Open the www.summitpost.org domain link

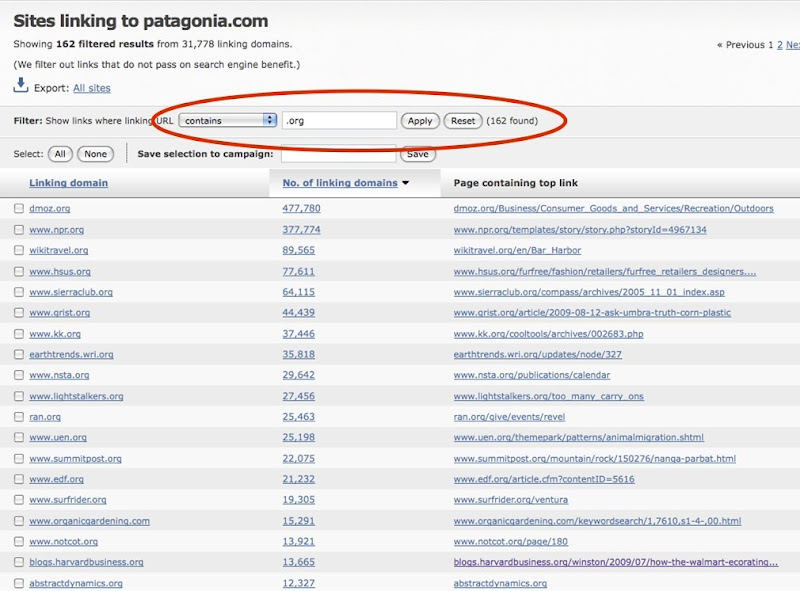(x=76, y=458)
